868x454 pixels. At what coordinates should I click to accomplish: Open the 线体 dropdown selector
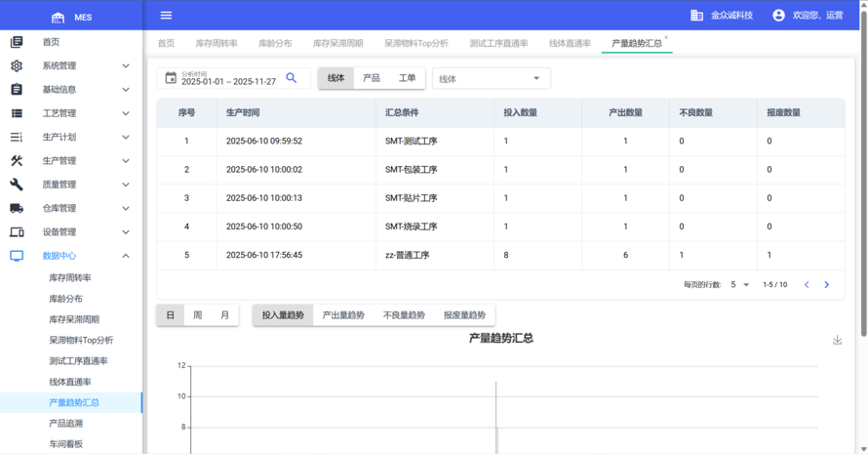point(491,79)
